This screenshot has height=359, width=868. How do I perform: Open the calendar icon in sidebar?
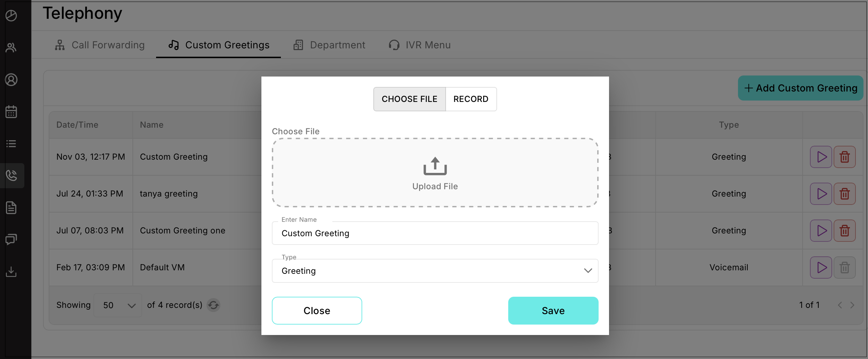tap(11, 112)
